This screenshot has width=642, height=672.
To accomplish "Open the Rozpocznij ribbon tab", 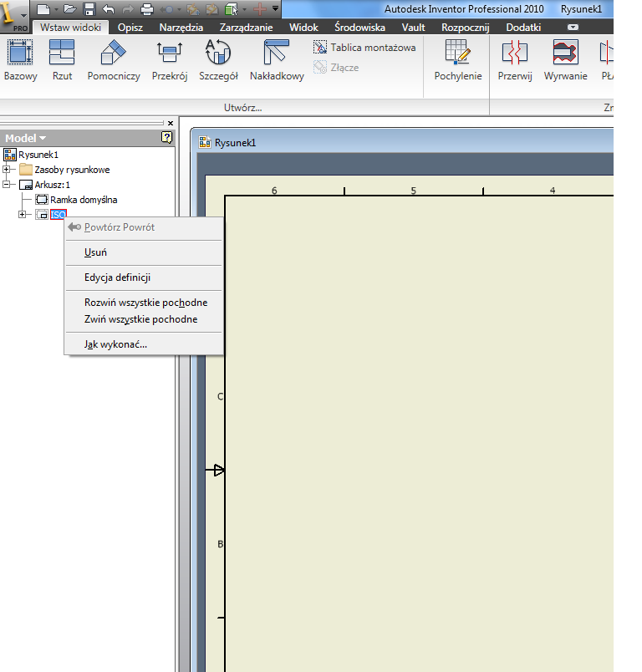I will point(465,28).
